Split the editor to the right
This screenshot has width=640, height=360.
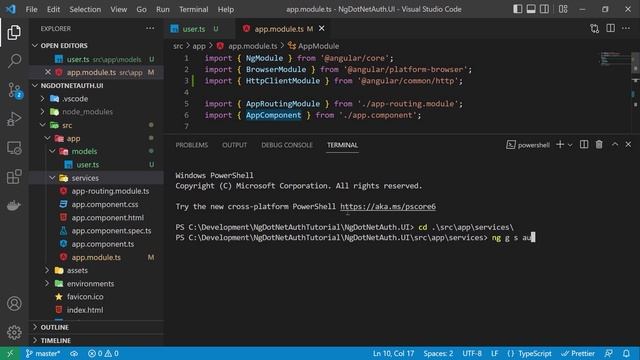pyautogui.click(x=610, y=28)
